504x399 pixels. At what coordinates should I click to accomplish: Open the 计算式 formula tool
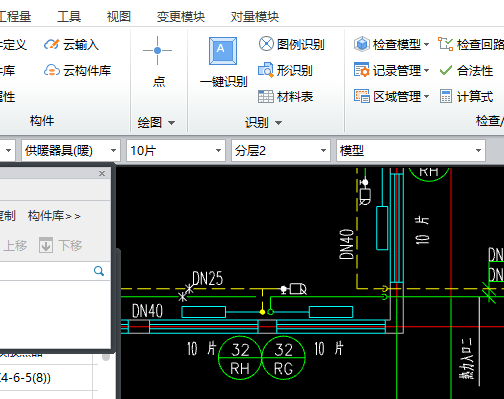click(466, 97)
